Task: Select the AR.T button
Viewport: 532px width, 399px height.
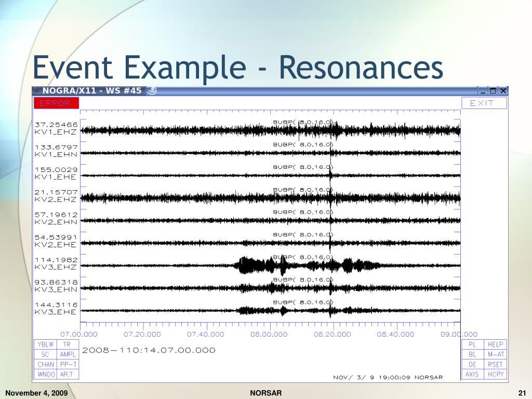Action: [x=68, y=374]
